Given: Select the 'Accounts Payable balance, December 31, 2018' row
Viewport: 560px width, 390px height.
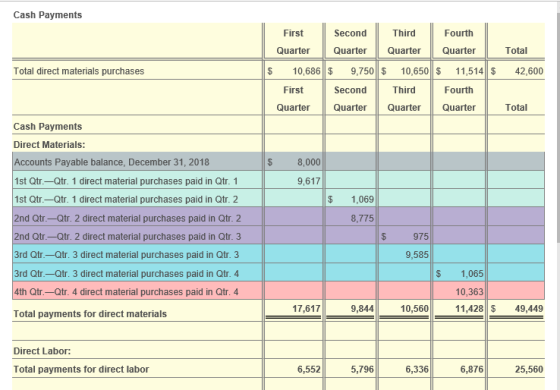Looking at the screenshot, I should point(279,162).
